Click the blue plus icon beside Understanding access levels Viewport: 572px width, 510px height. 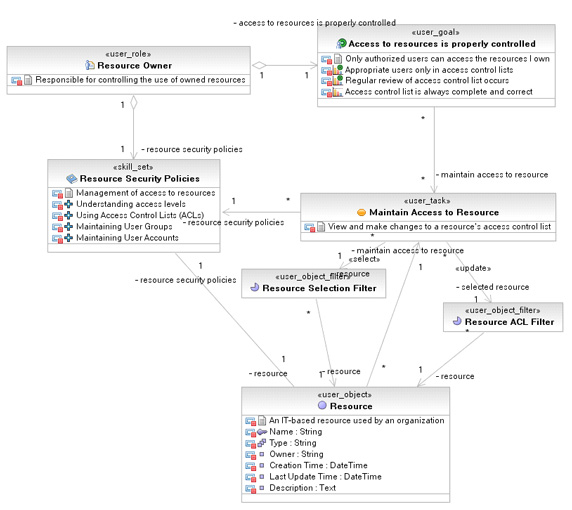(69, 204)
